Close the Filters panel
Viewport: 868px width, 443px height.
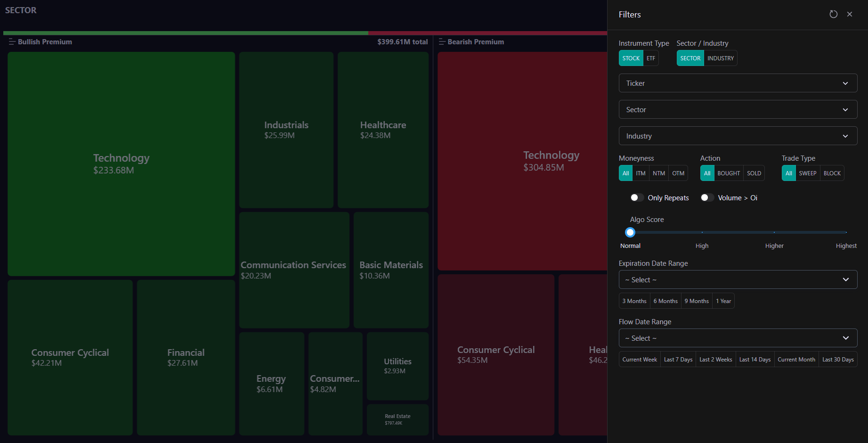pos(850,14)
